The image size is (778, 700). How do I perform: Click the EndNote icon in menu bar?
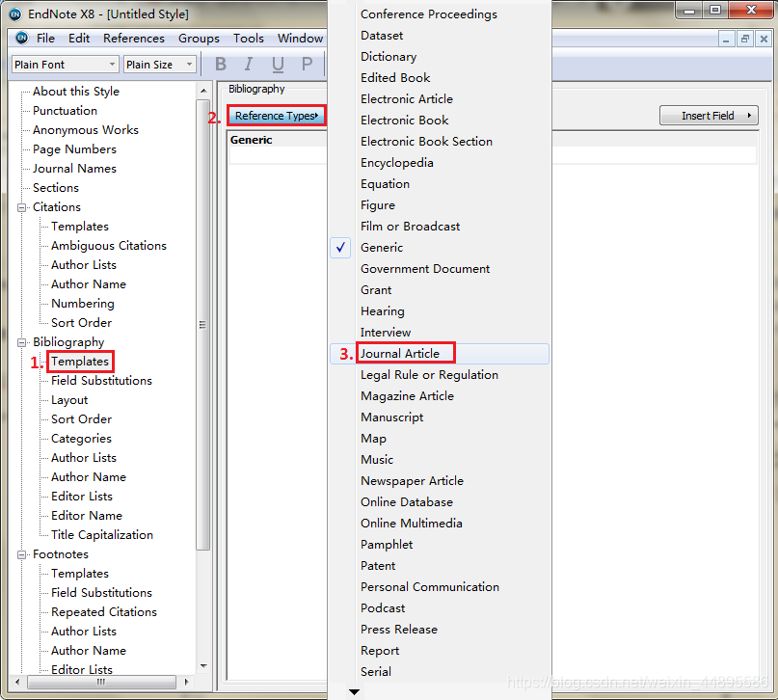[x=21, y=38]
